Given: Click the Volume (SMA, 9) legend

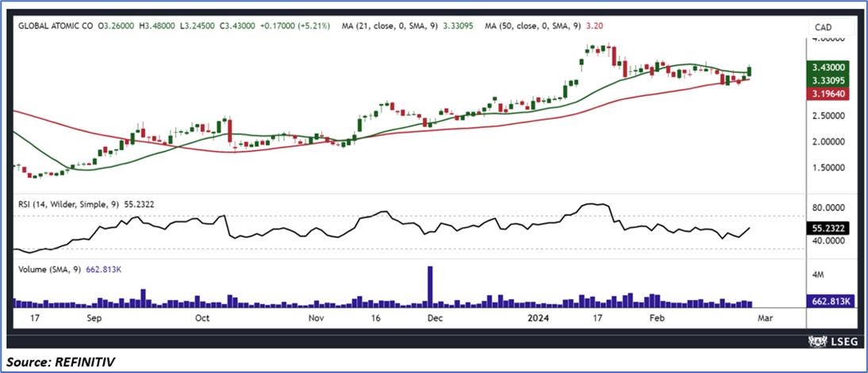Looking at the screenshot, I should pos(49,270).
